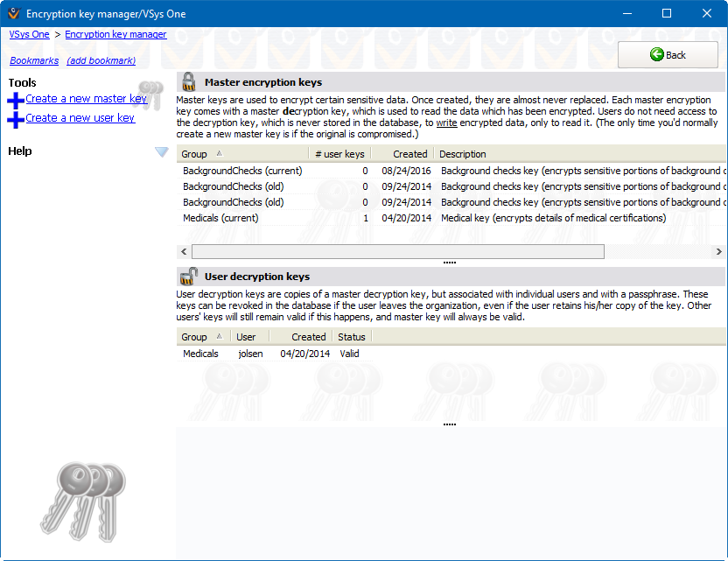Open the Bookmarks link
Viewport: 728px width, 561px height.
pos(34,60)
